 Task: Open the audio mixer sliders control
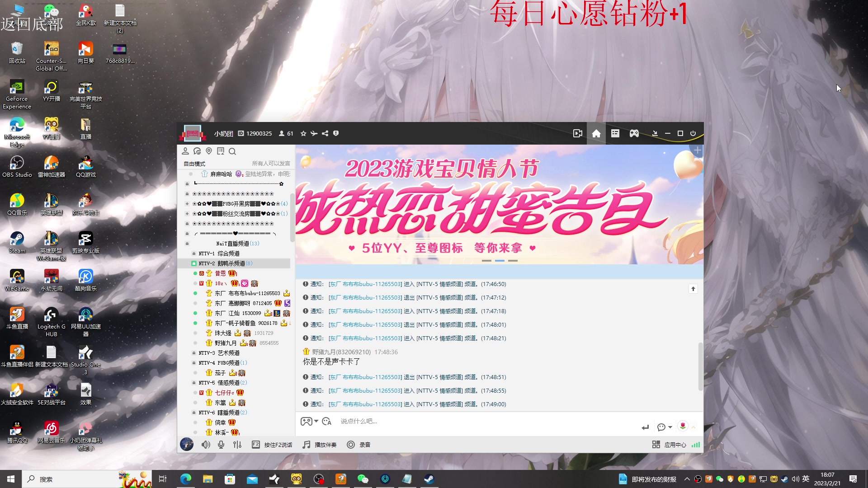point(237,445)
